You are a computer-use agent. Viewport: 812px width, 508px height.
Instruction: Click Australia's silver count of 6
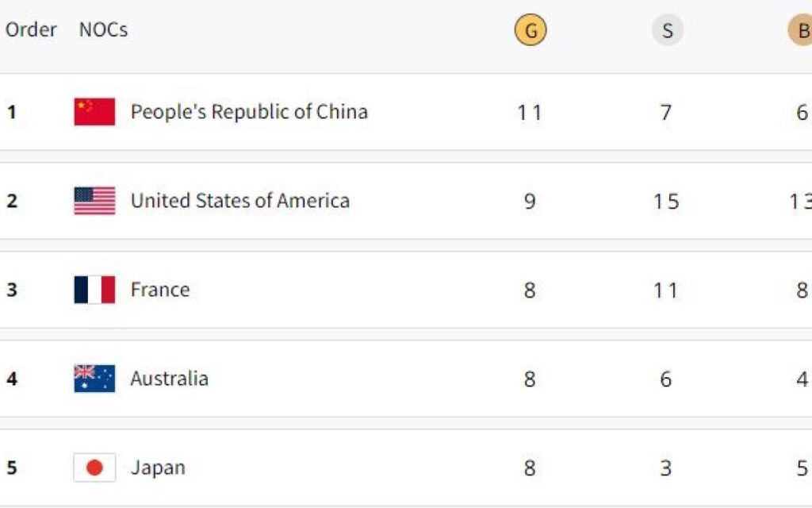point(666,379)
